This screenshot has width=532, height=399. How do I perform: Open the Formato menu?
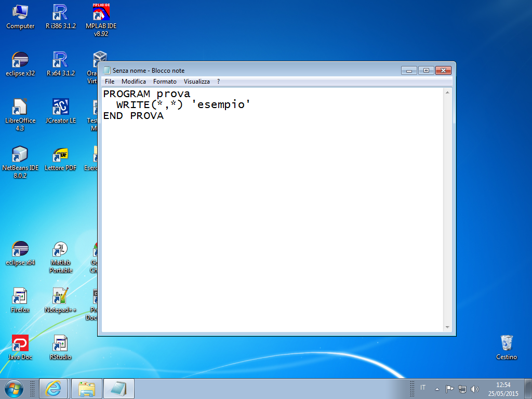[165, 82]
